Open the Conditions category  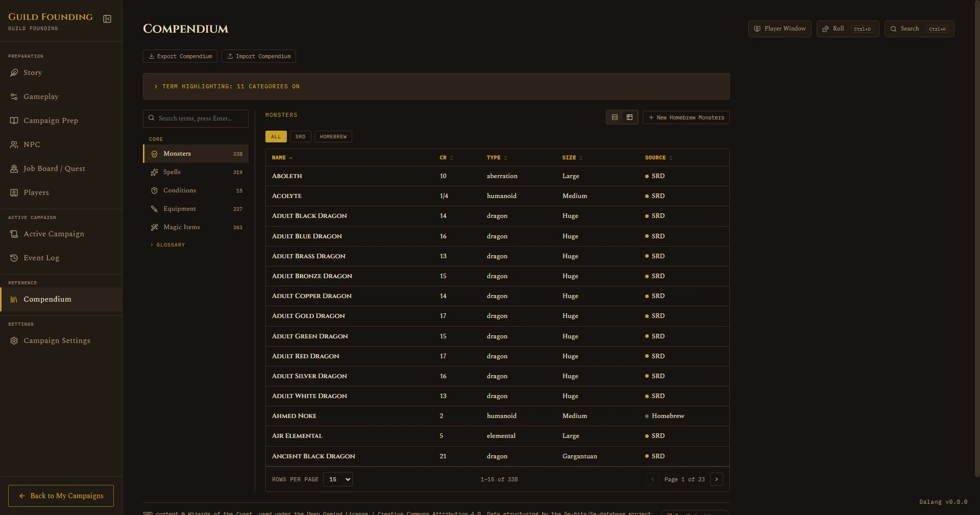196,190
